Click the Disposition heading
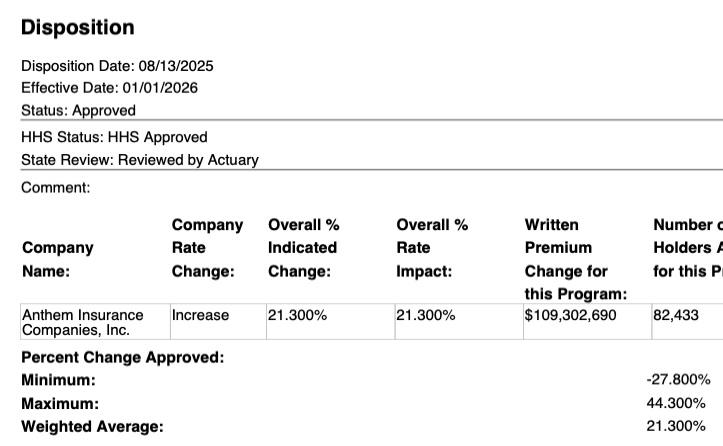723x446 pixels. click(78, 27)
